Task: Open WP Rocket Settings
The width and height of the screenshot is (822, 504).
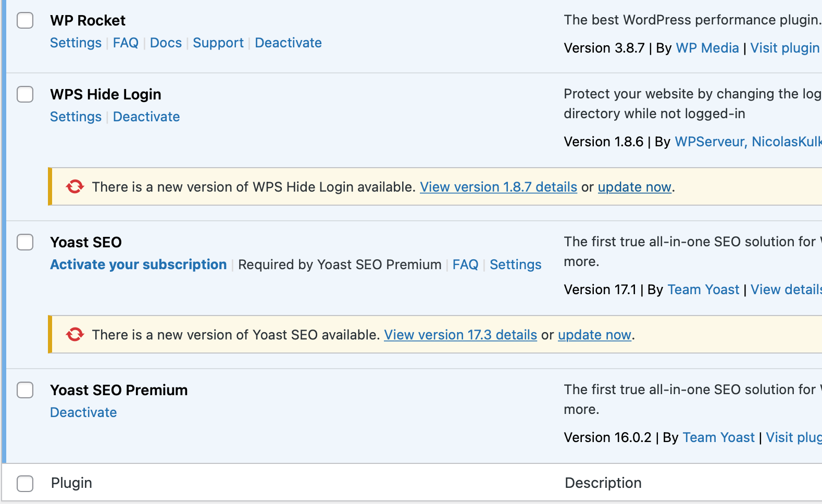Action: [76, 43]
